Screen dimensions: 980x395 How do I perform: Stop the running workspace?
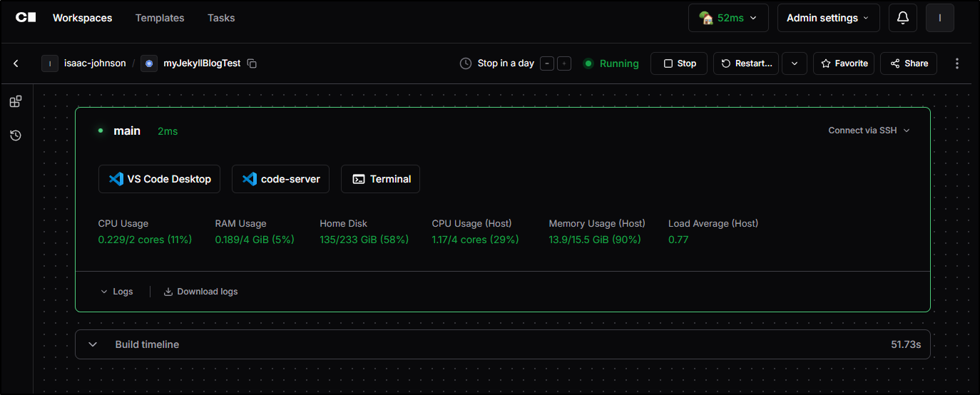click(x=679, y=63)
